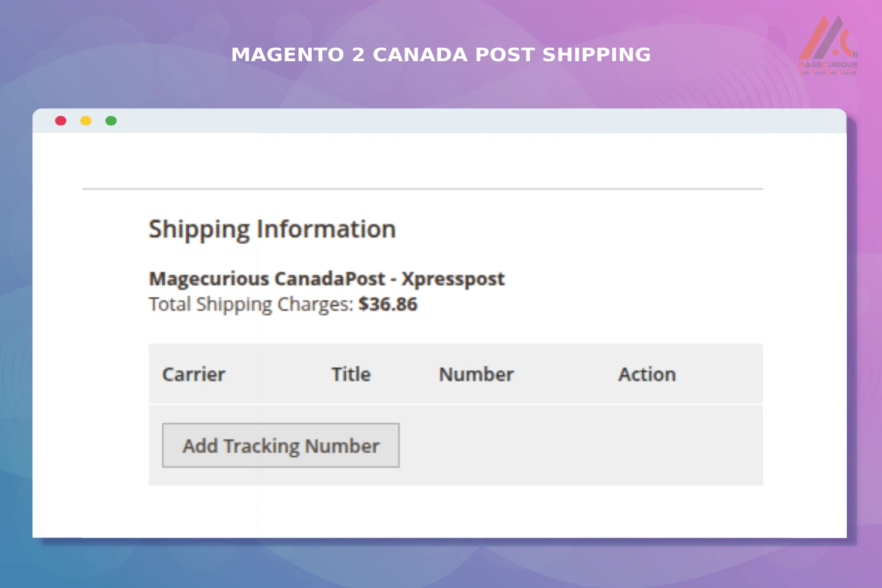Click the green window dot

click(x=111, y=121)
